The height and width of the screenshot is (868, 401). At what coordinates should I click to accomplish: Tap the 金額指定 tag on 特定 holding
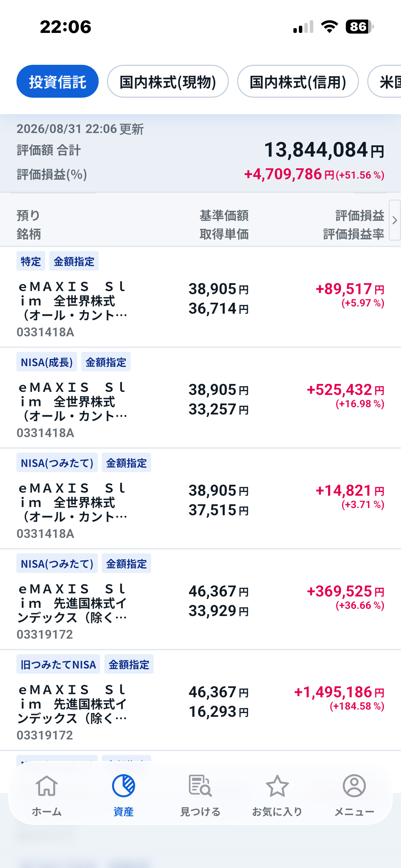pyautogui.click(x=74, y=261)
